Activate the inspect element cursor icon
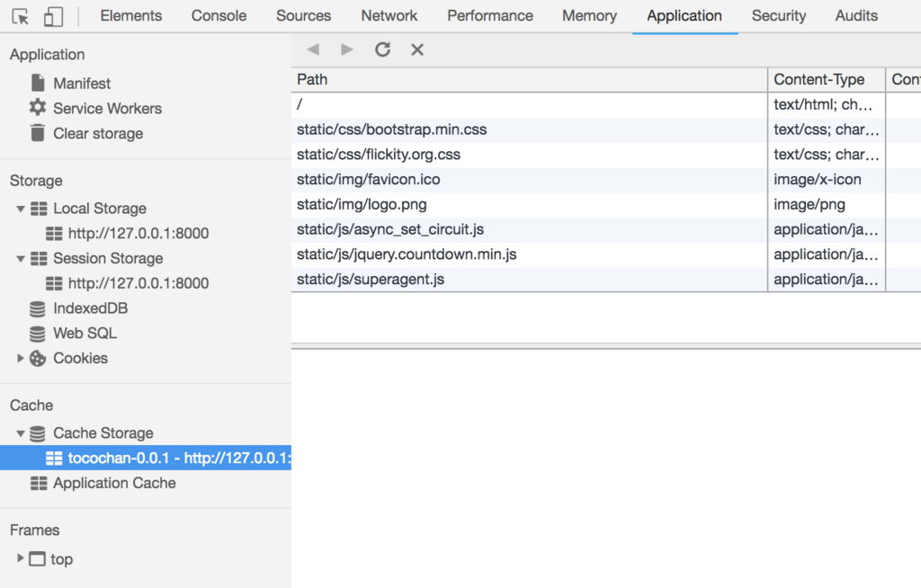921x588 pixels. 21,16
